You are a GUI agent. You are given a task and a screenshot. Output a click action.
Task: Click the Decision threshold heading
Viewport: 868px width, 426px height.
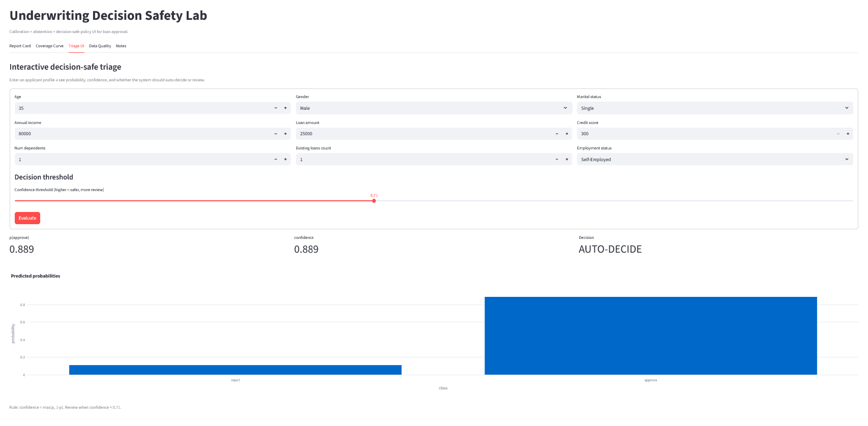click(x=44, y=177)
